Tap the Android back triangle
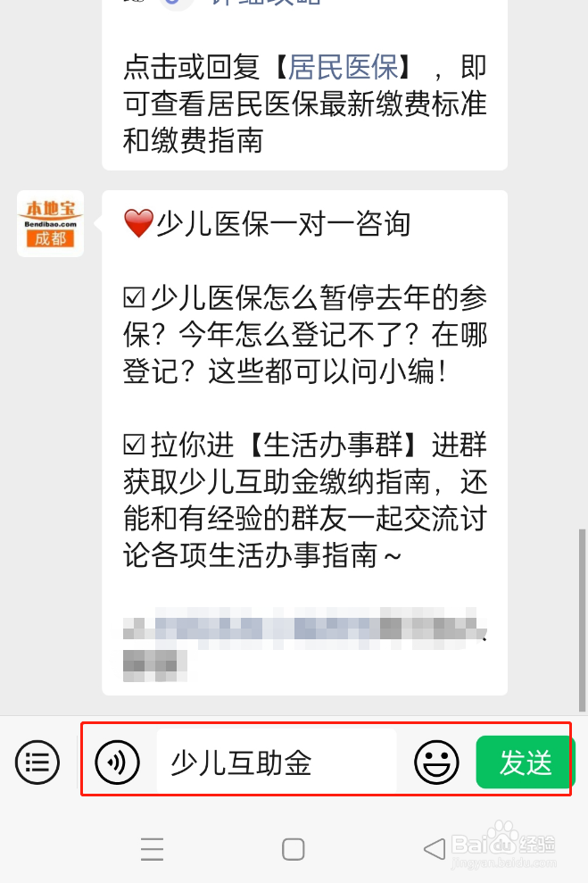The image size is (588, 883). coord(434,849)
